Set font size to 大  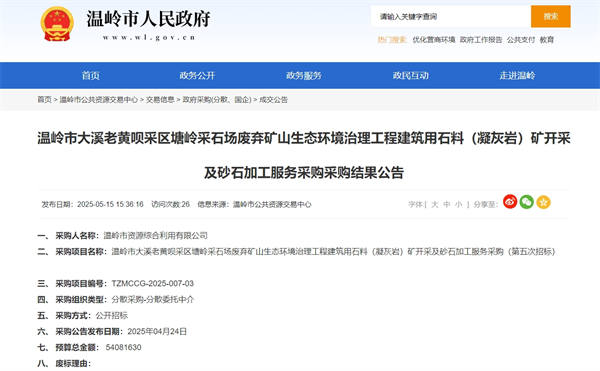[x=435, y=205]
